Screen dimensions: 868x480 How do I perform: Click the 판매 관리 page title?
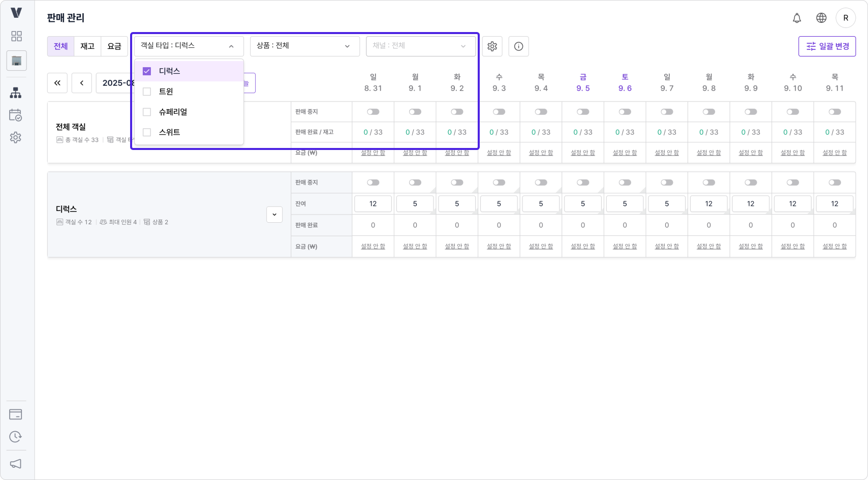[66, 18]
